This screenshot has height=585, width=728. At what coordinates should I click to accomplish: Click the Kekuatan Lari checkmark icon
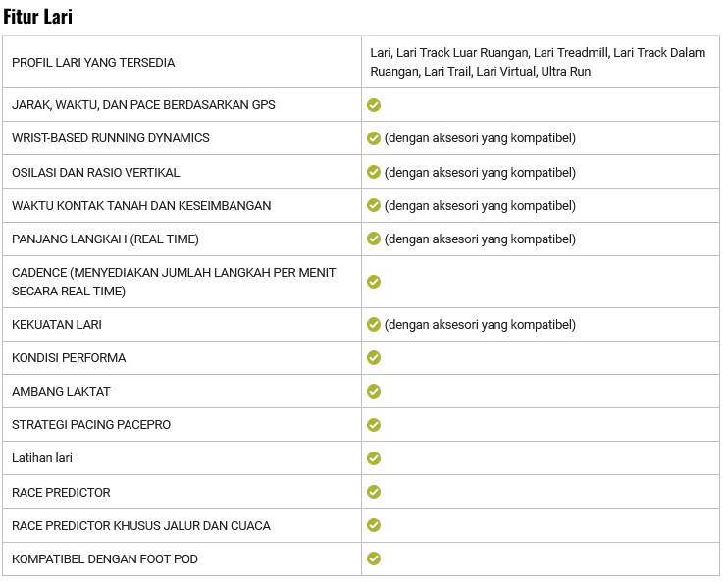374,324
